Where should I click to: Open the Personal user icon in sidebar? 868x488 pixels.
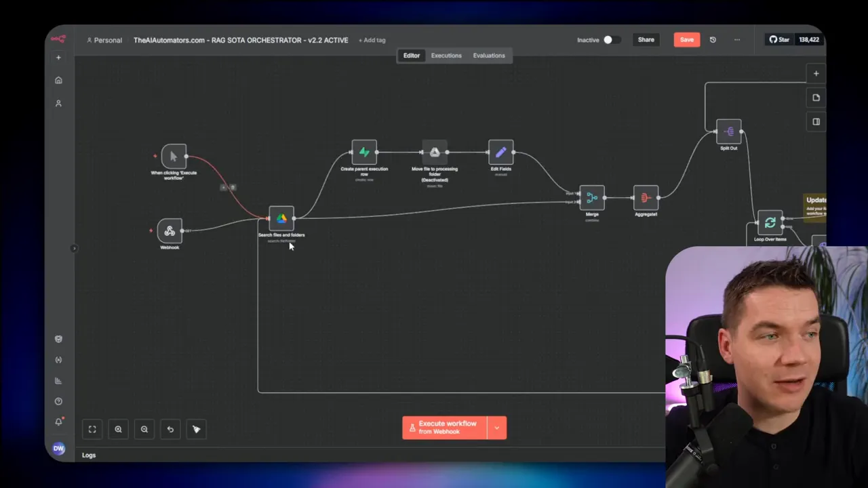point(58,103)
